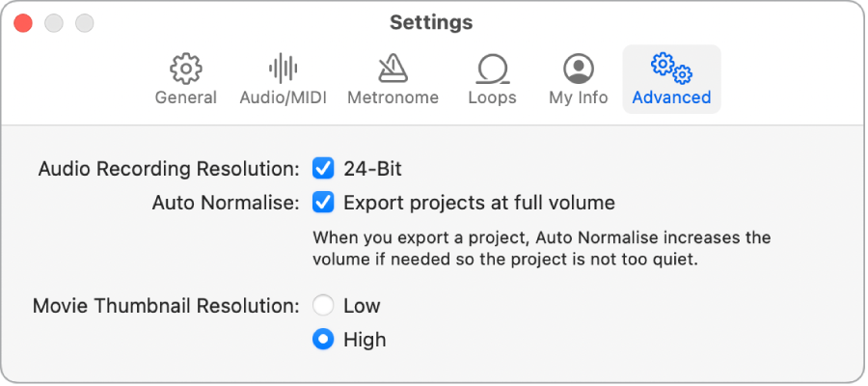Click the "Low" radio option label text
868x386 pixels.
pyautogui.click(x=362, y=306)
